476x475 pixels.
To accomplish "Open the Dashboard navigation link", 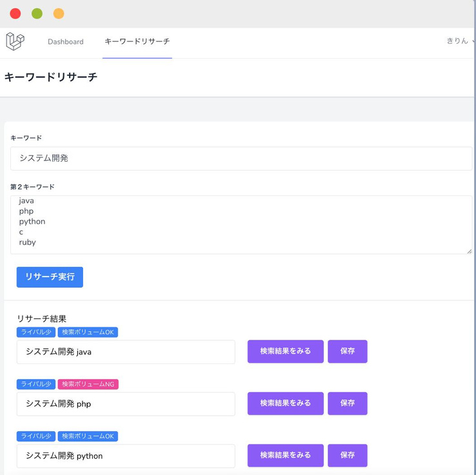I will 66,42.
